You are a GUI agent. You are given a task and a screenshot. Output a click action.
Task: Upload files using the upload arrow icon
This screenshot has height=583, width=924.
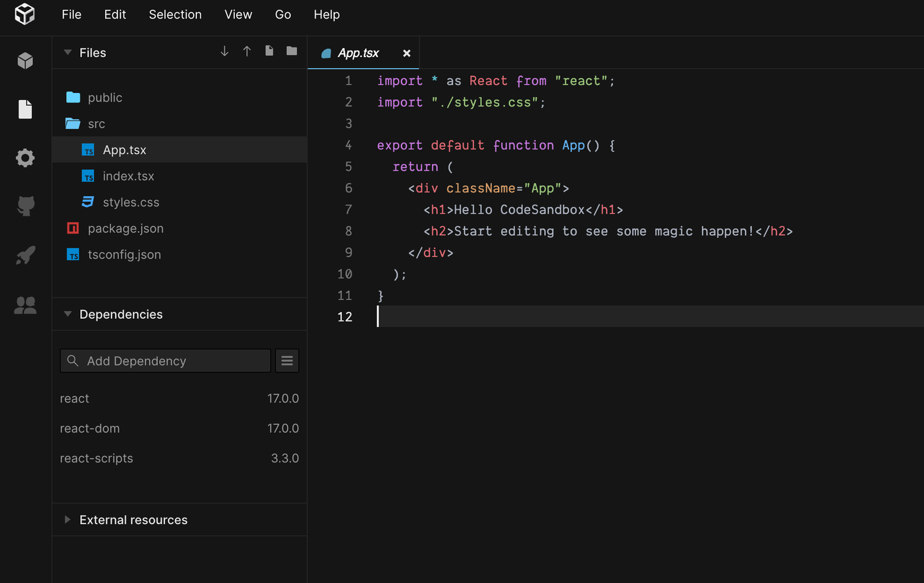point(247,51)
